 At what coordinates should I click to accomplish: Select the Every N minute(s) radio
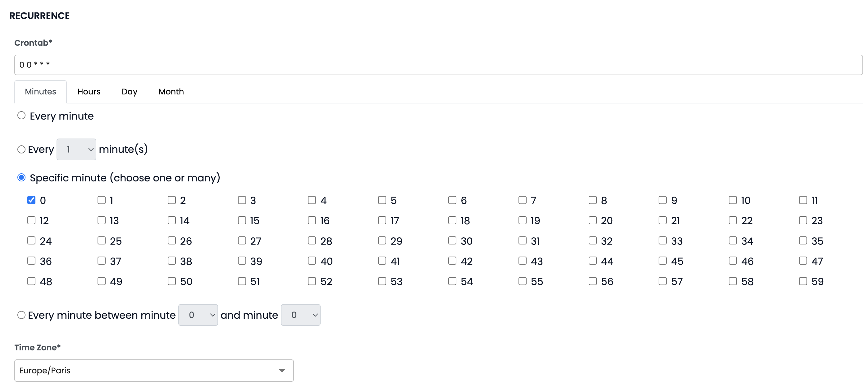point(21,149)
